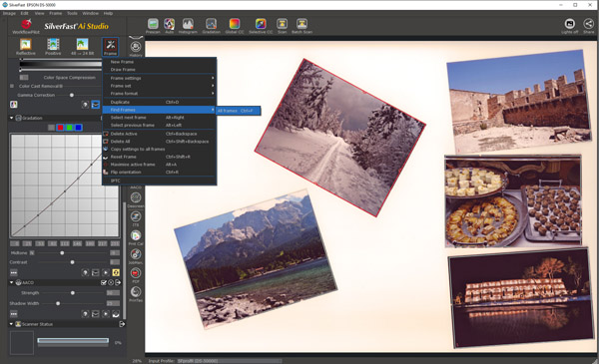Click the Shadow Width slider handle
This screenshot has height=364, width=599.
[58, 304]
